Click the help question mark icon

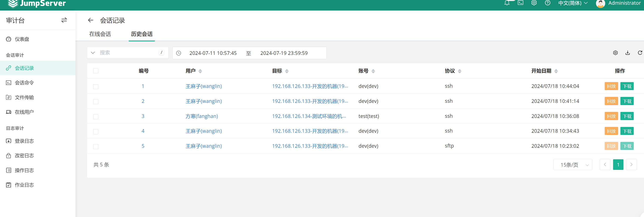tap(547, 3)
